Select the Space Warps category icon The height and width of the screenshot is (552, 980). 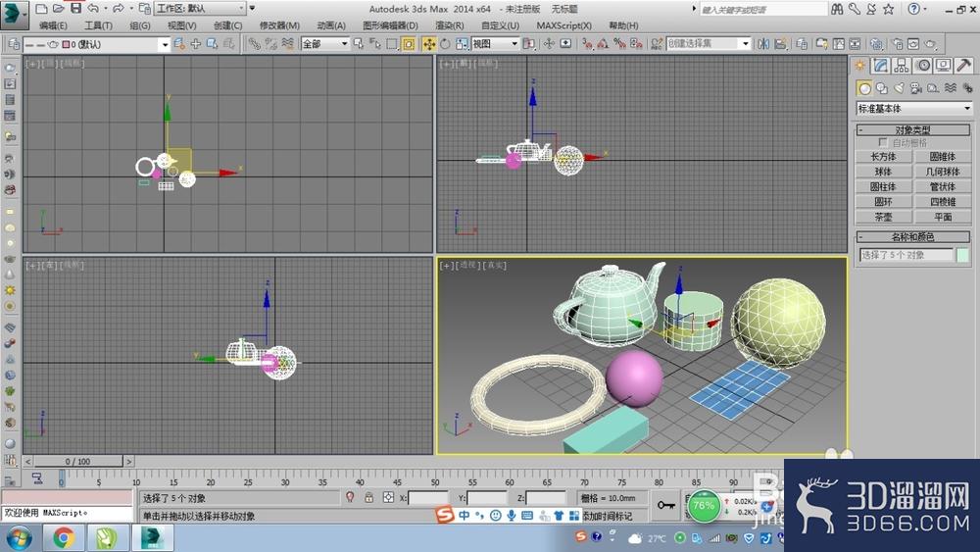click(950, 88)
